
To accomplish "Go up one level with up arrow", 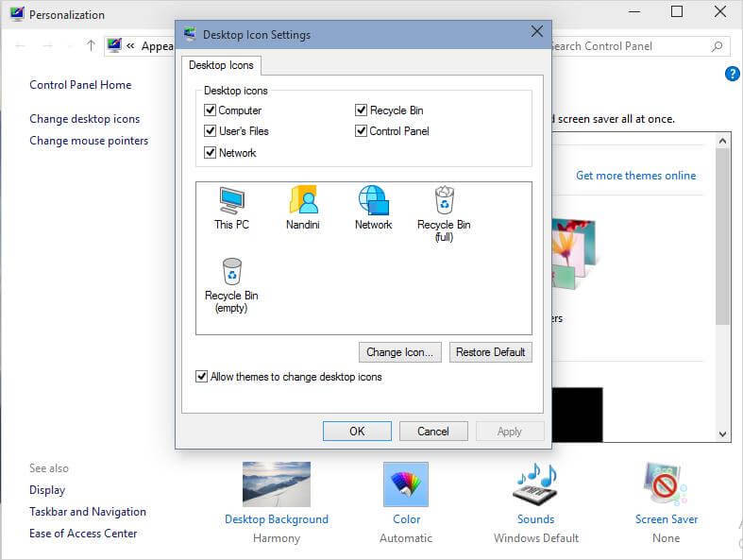I will tap(91, 45).
